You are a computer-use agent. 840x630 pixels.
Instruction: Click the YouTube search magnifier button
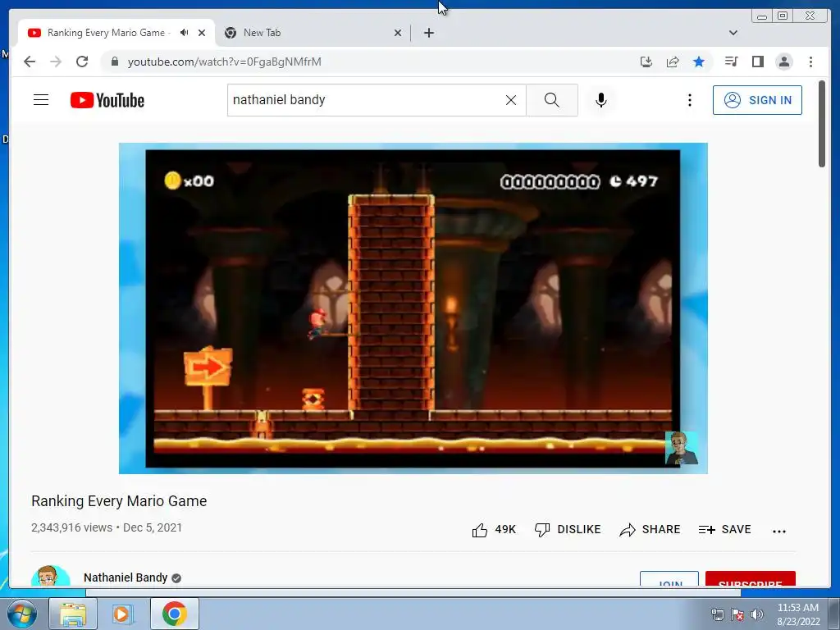point(552,99)
